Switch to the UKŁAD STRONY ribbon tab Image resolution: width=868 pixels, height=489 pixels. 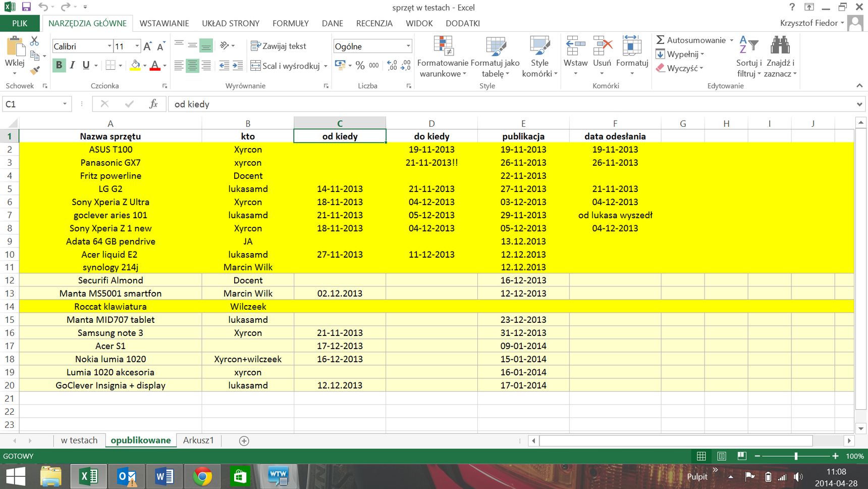(x=231, y=23)
